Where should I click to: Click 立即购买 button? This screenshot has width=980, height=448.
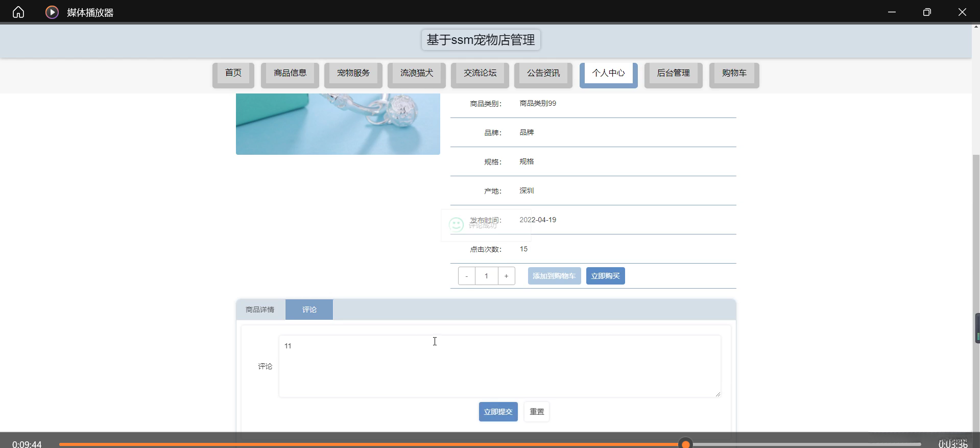pyautogui.click(x=606, y=276)
